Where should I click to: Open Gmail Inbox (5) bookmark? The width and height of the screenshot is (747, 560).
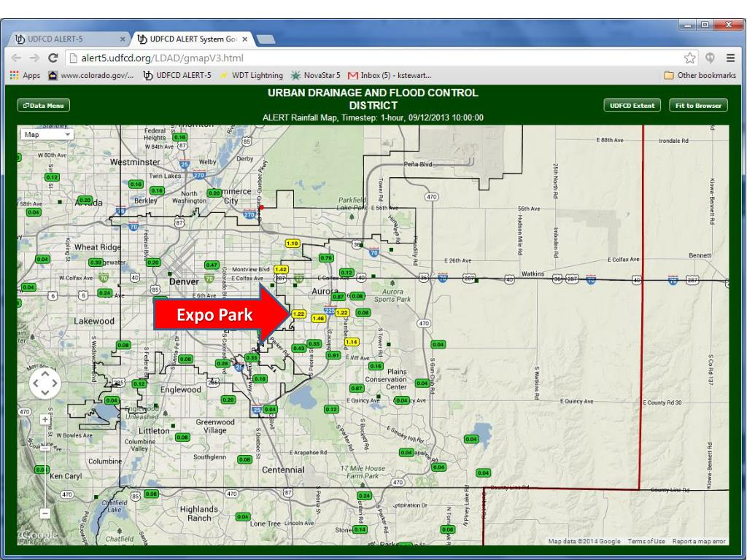390,75
